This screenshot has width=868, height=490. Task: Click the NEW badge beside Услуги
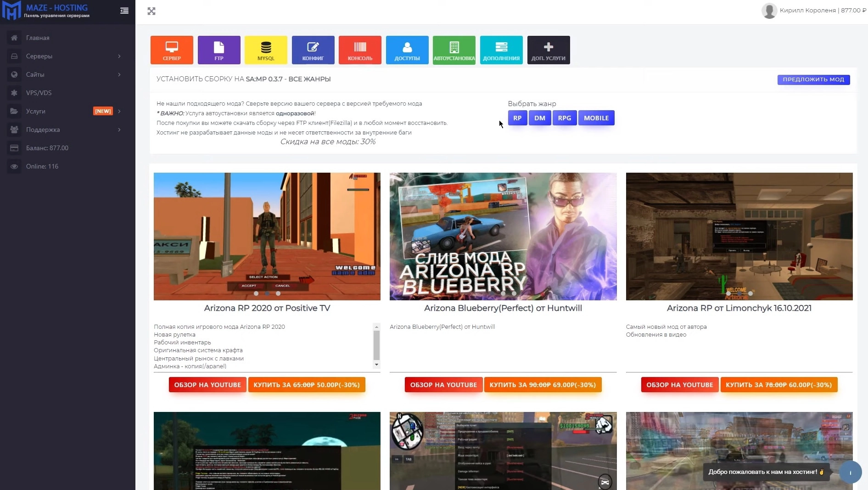click(x=103, y=111)
